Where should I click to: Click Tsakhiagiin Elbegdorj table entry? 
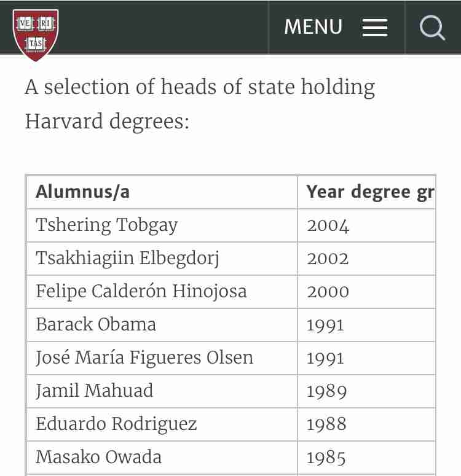162,259
